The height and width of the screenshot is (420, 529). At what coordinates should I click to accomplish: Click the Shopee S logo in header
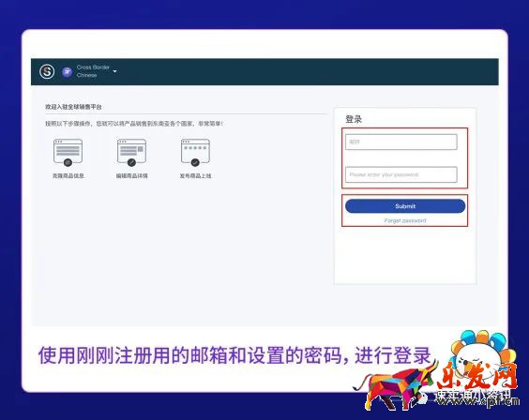pos(47,71)
